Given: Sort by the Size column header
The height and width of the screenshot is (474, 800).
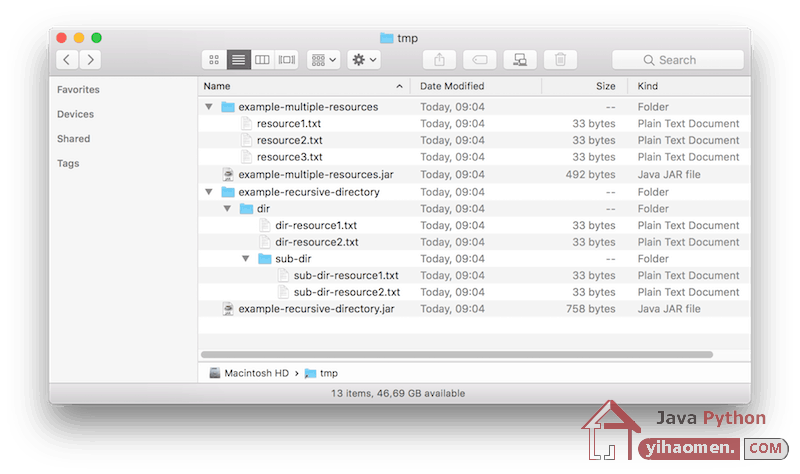Looking at the screenshot, I should pyautogui.click(x=606, y=86).
